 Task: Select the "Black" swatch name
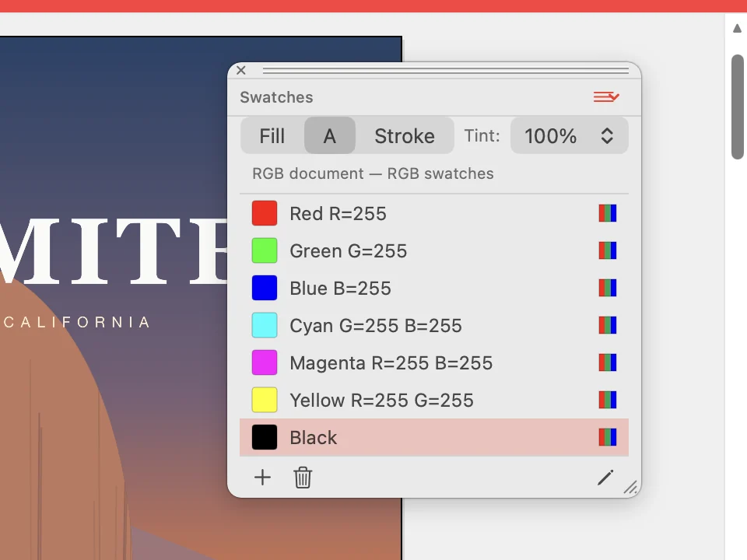click(x=313, y=438)
